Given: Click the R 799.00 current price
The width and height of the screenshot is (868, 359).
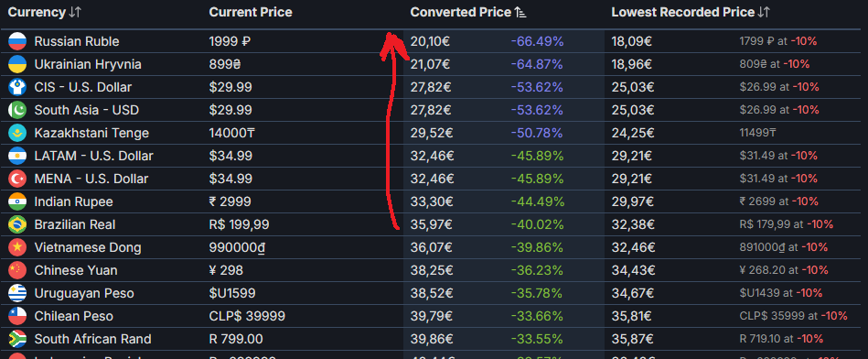Looking at the screenshot, I should click(x=236, y=339).
